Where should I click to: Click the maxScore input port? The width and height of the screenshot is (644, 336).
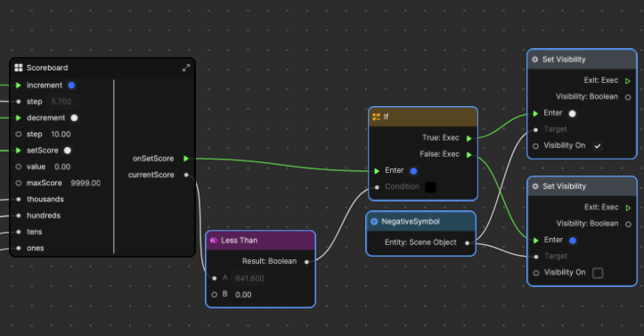point(19,184)
